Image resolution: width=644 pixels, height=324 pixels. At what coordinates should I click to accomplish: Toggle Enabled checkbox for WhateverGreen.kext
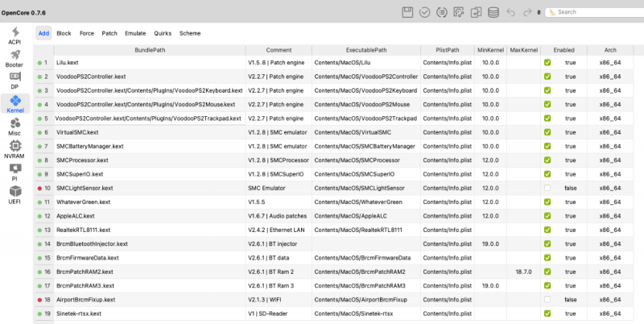tap(547, 201)
